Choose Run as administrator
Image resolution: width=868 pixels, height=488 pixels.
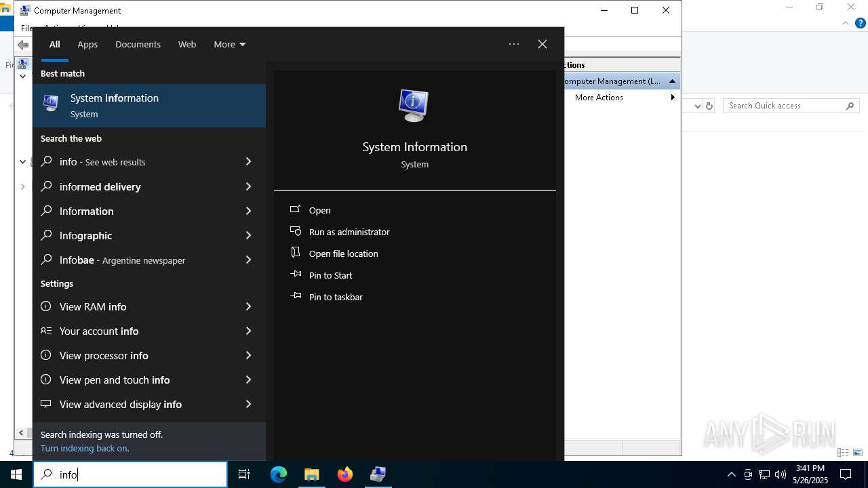[349, 232]
